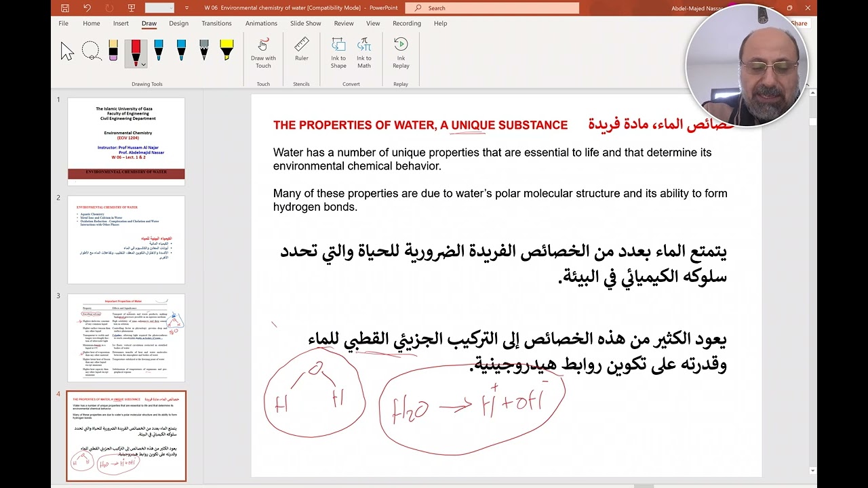Screen dimensions: 868x488
Task: Open the Review tab
Action: point(344,23)
